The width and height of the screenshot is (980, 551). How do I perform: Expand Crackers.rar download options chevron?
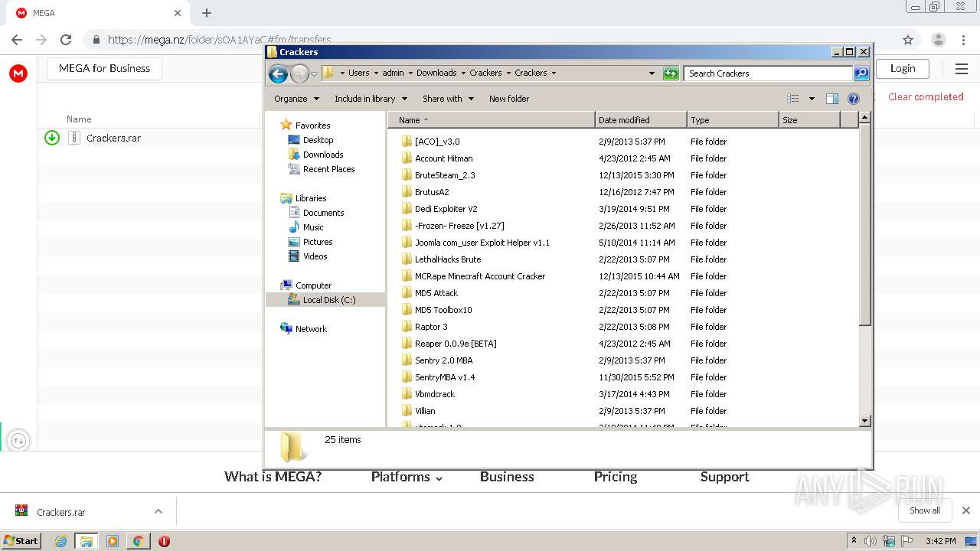click(x=158, y=511)
